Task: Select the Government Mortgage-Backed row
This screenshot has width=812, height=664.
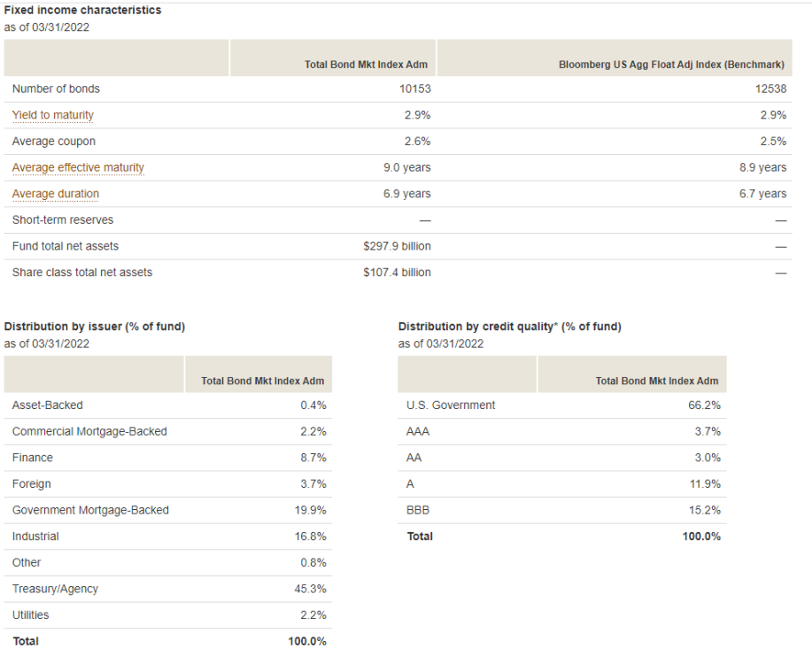Action: point(167,510)
